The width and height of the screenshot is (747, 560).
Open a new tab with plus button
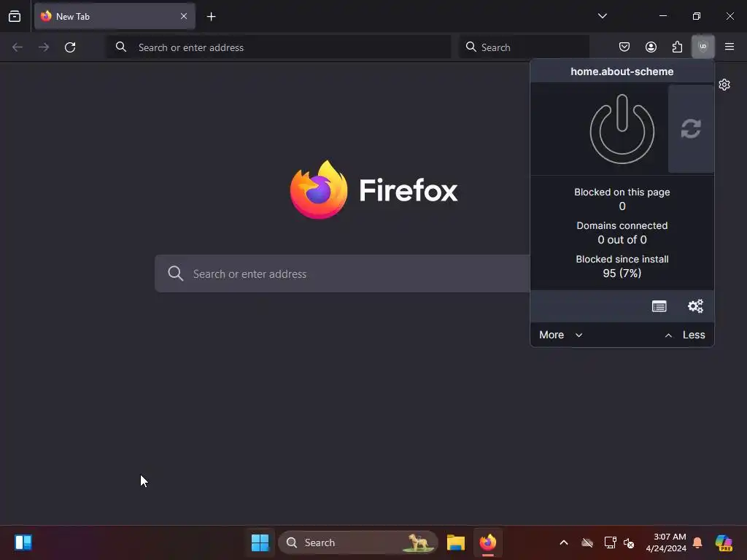click(x=211, y=17)
